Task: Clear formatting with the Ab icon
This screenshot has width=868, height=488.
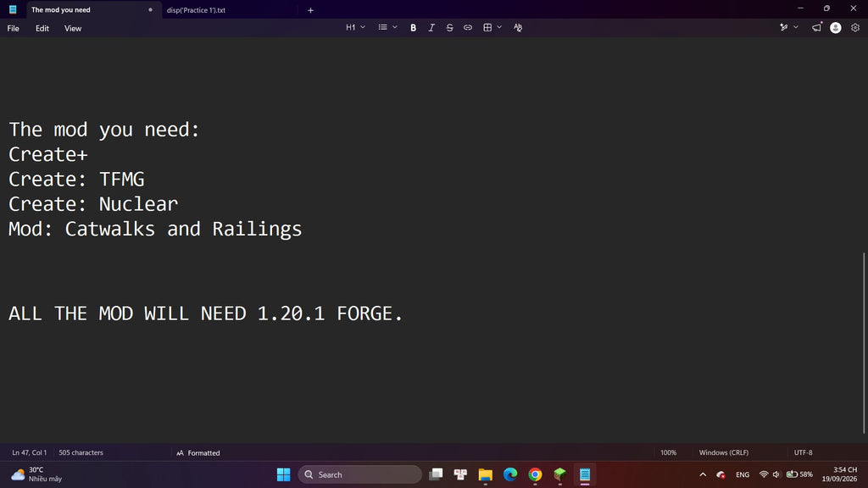Action: (x=518, y=28)
